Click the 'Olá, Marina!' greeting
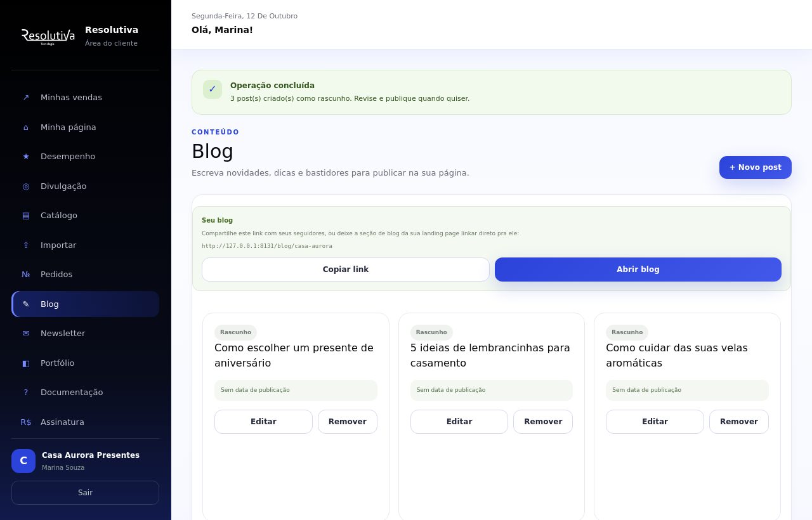812x520 pixels. (222, 30)
